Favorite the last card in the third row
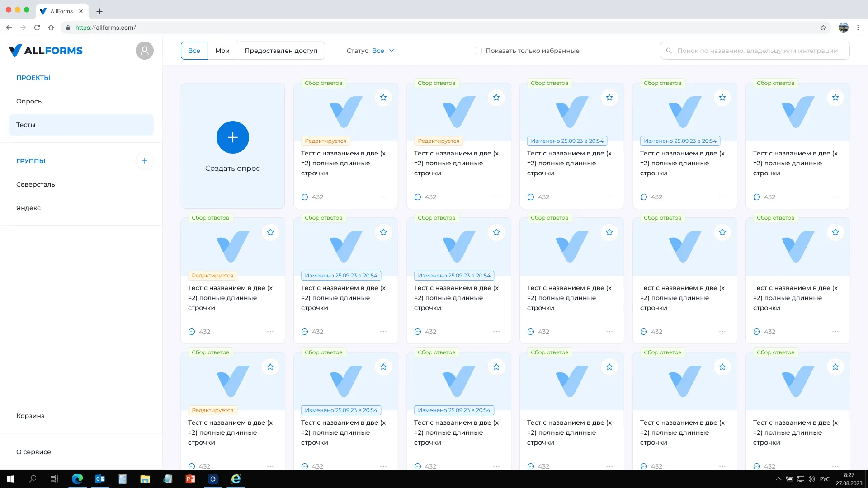 tap(835, 367)
